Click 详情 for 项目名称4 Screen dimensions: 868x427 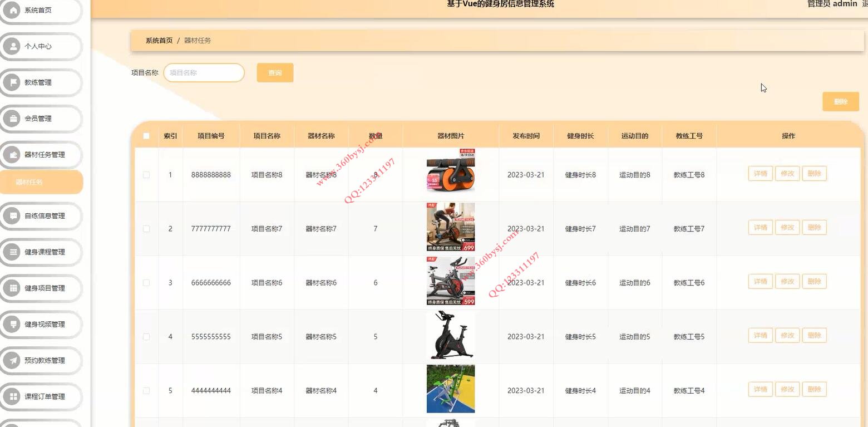pyautogui.click(x=760, y=390)
